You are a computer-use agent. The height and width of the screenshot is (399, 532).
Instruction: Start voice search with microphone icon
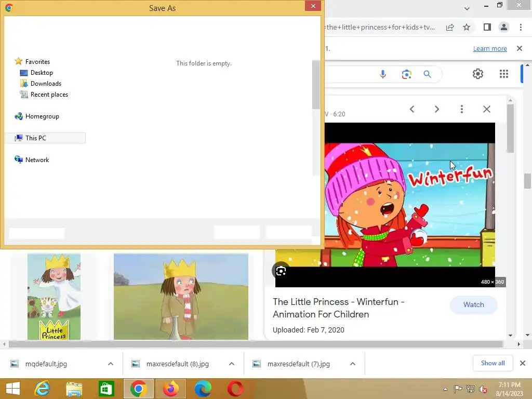tap(383, 74)
